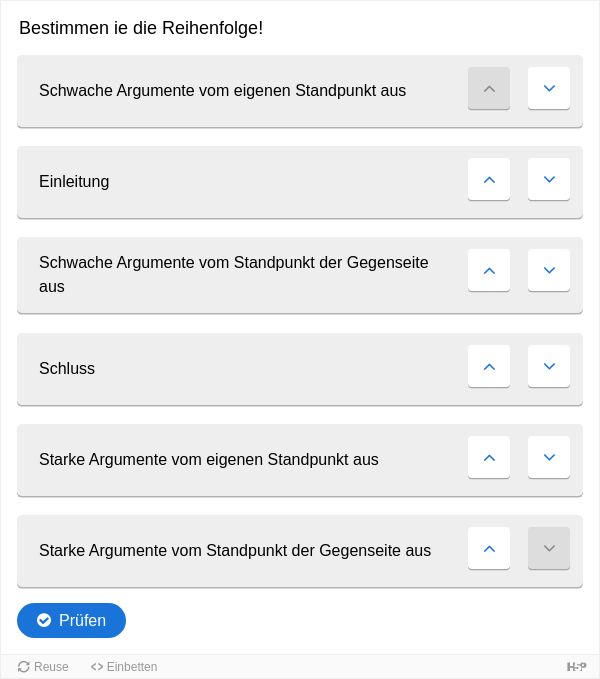Move 'Einleitung' up one position
Image resolution: width=600 pixels, height=679 pixels.
tap(489, 179)
